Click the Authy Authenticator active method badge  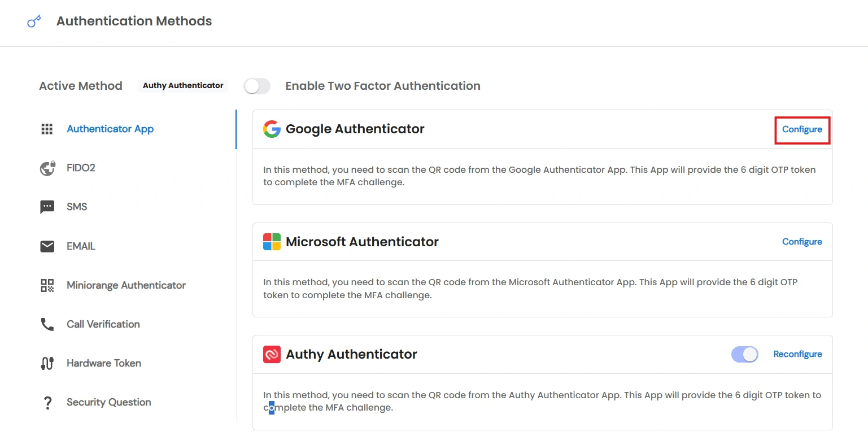183,86
